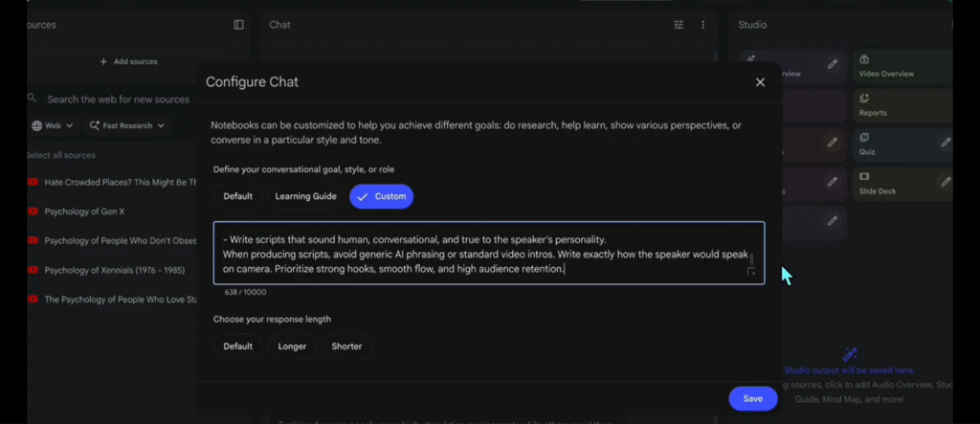Click Add sources button
Image resolution: width=980 pixels, height=424 pixels.
click(129, 62)
